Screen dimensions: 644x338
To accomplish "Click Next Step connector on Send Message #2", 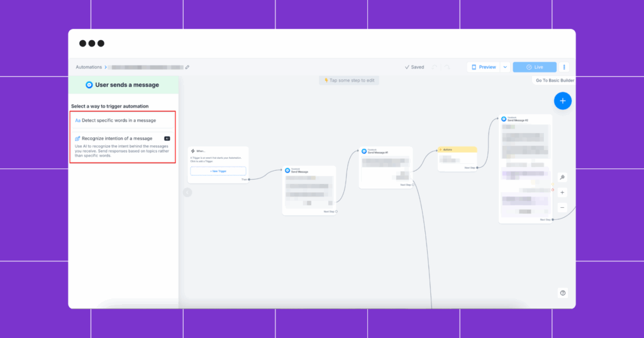I will click(552, 220).
